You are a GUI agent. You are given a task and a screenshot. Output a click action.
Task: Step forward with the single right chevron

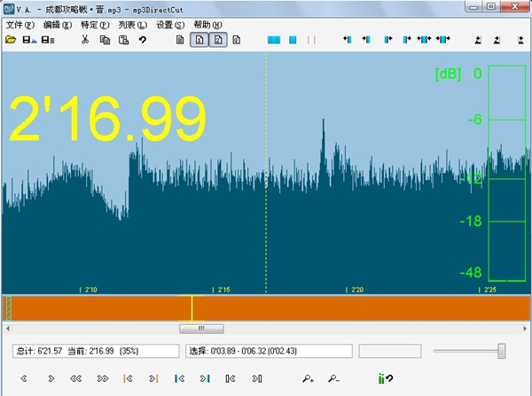pos(51,378)
